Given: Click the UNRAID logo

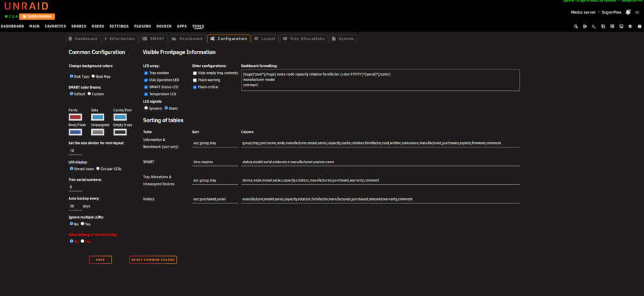Looking at the screenshot, I should (x=27, y=6).
